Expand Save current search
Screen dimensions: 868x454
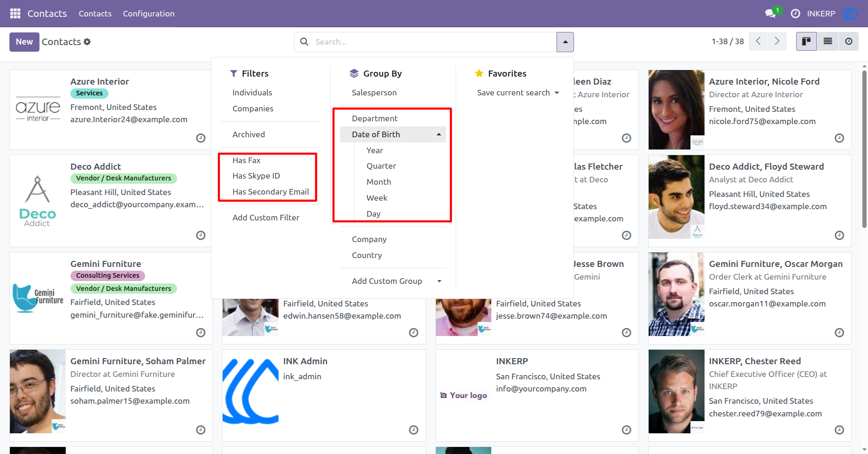pyautogui.click(x=518, y=93)
